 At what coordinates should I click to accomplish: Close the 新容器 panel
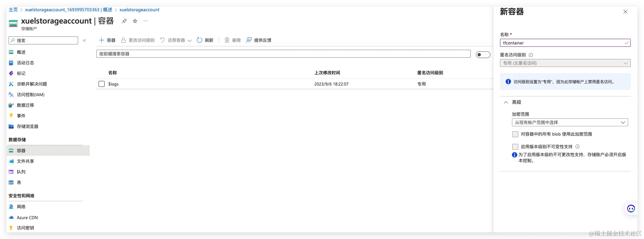625,12
